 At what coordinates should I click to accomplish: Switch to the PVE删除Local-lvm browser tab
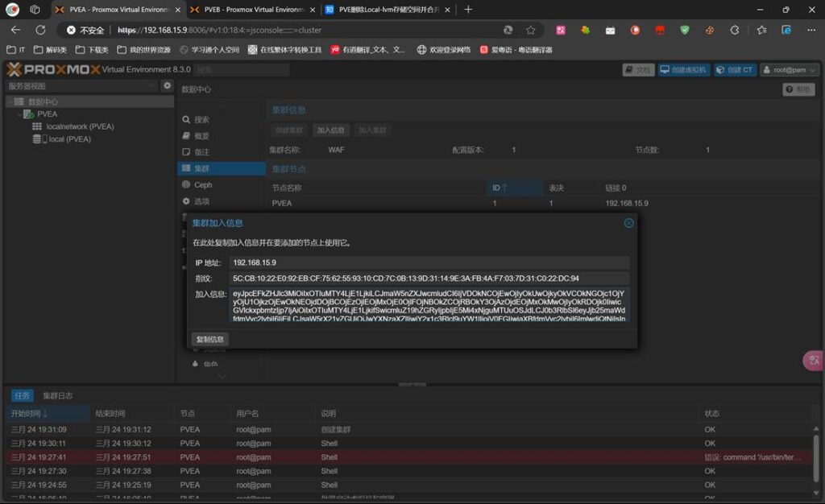pyautogui.click(x=388, y=10)
